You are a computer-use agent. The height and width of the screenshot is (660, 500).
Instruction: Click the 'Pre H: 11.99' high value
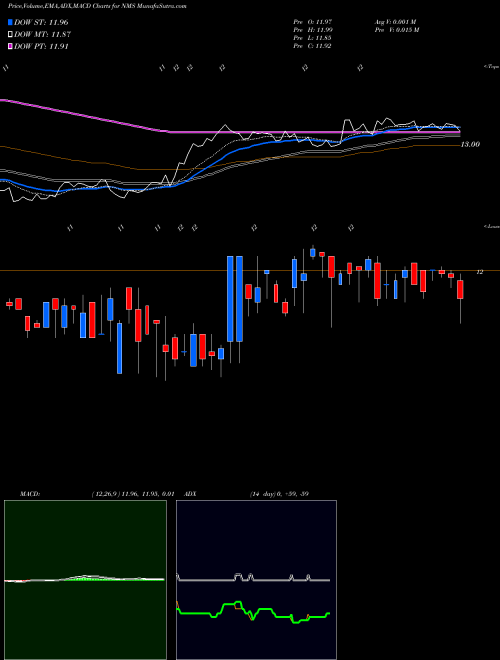pos(313,29)
